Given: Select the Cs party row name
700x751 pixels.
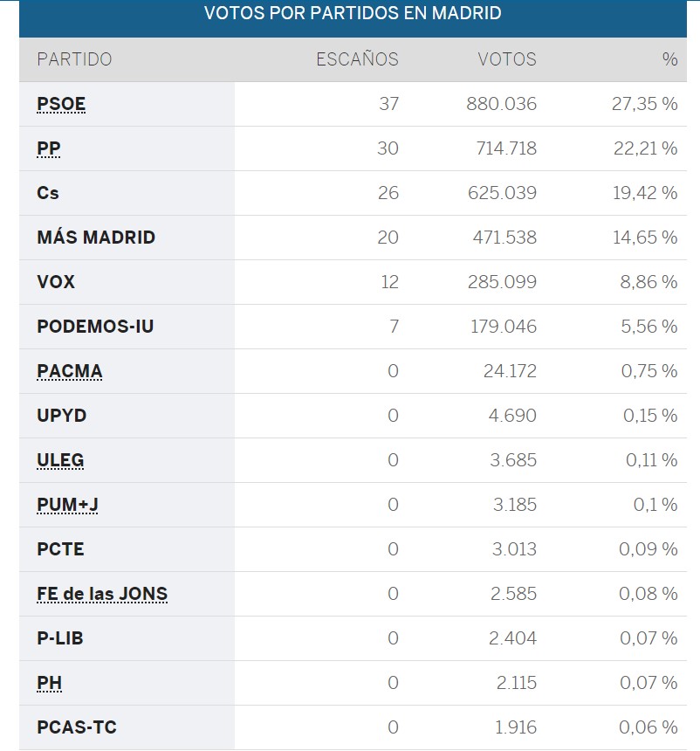Looking at the screenshot, I should click(x=48, y=193).
